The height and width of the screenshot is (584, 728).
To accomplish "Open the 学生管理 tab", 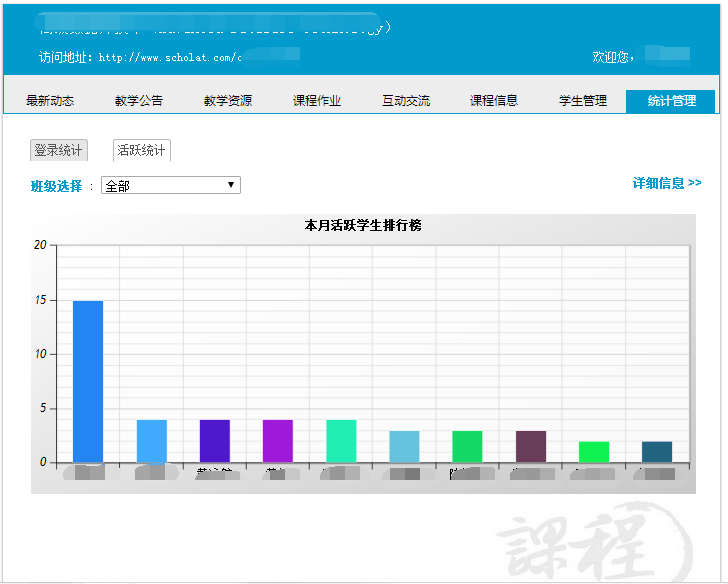I will point(583,101).
